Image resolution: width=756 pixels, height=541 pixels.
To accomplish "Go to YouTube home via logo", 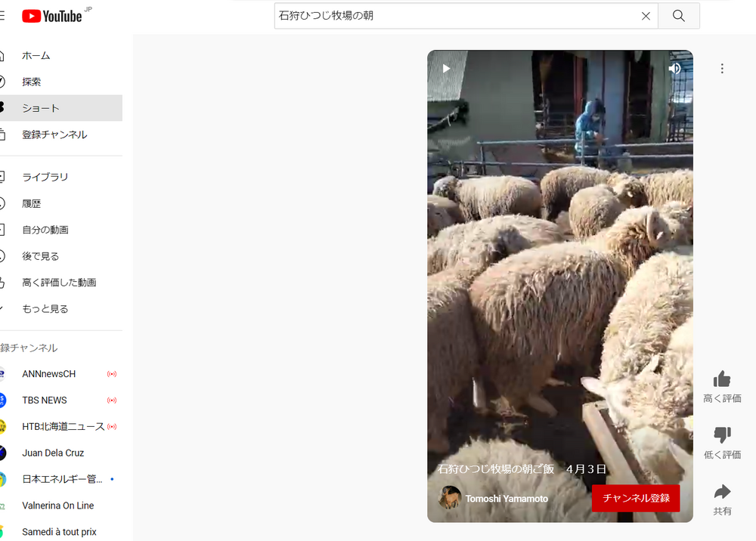I will [51, 16].
